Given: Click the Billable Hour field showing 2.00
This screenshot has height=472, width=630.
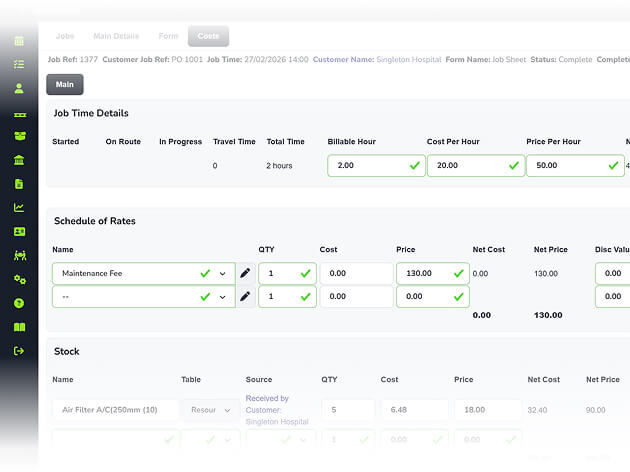Looking at the screenshot, I should click(x=376, y=166).
